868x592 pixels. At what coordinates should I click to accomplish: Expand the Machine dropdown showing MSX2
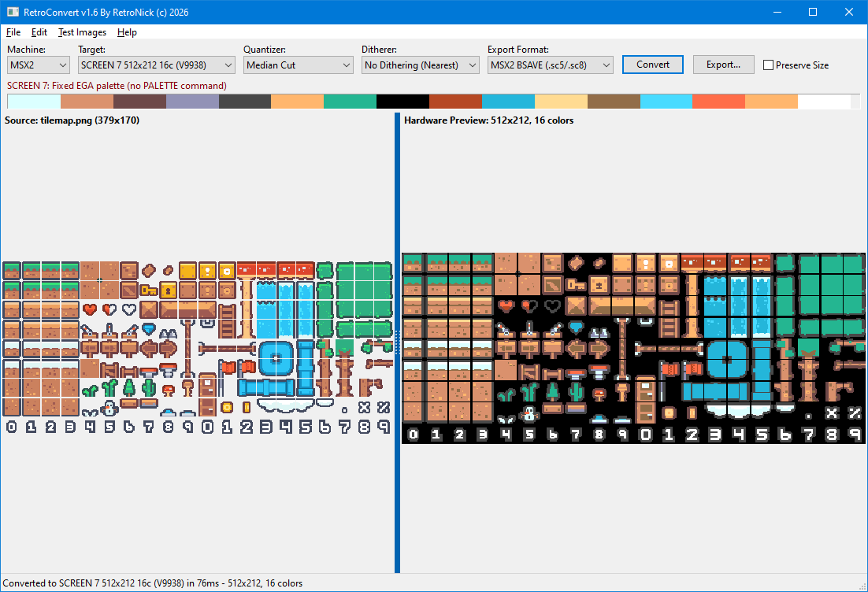[x=38, y=65]
